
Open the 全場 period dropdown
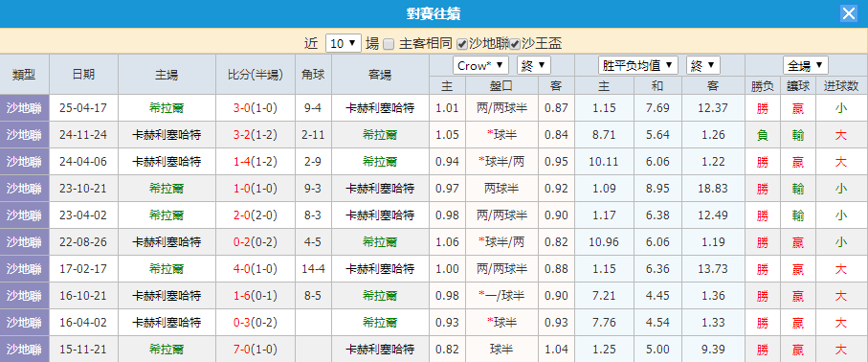click(x=806, y=65)
